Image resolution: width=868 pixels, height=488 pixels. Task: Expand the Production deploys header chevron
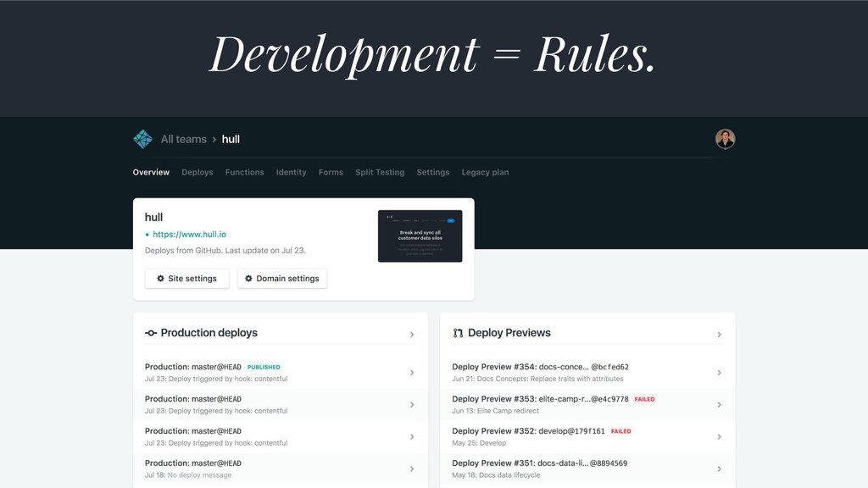coord(412,334)
